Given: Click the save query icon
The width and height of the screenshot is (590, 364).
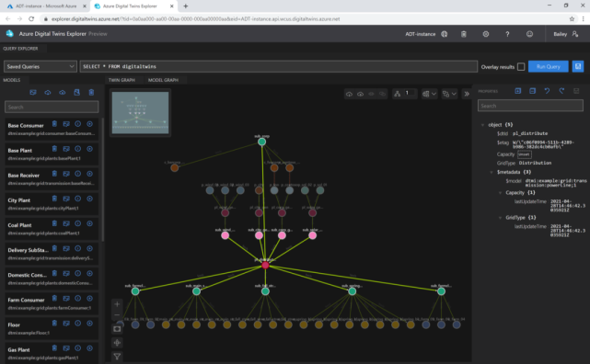Looking at the screenshot, I should 578,66.
